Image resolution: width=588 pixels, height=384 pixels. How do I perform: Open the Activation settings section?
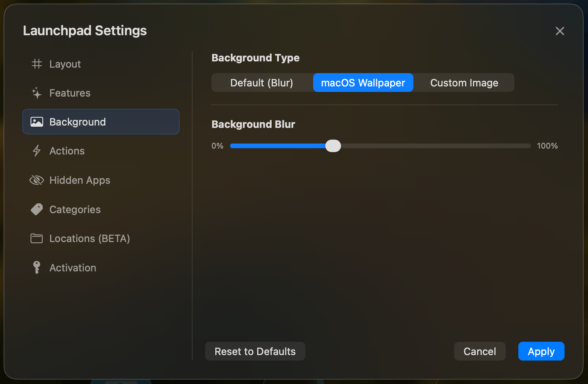(73, 267)
